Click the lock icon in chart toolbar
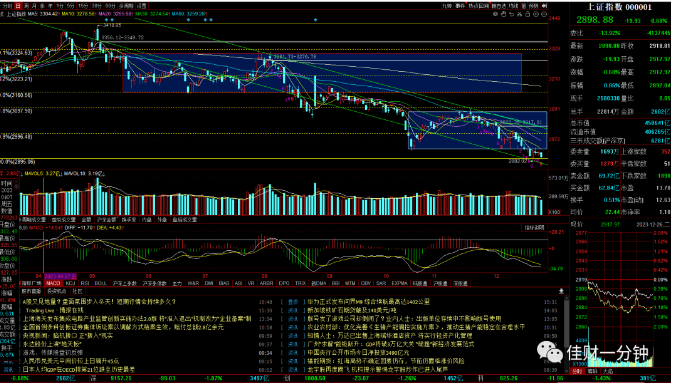The image size is (673, 384). click(x=527, y=14)
